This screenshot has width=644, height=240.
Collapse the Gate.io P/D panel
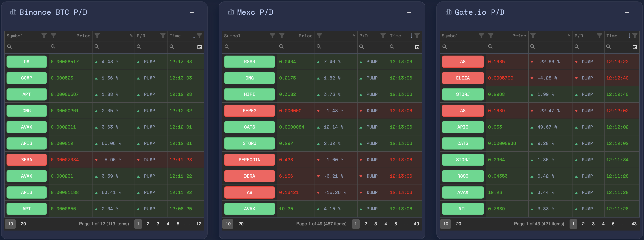[627, 12]
